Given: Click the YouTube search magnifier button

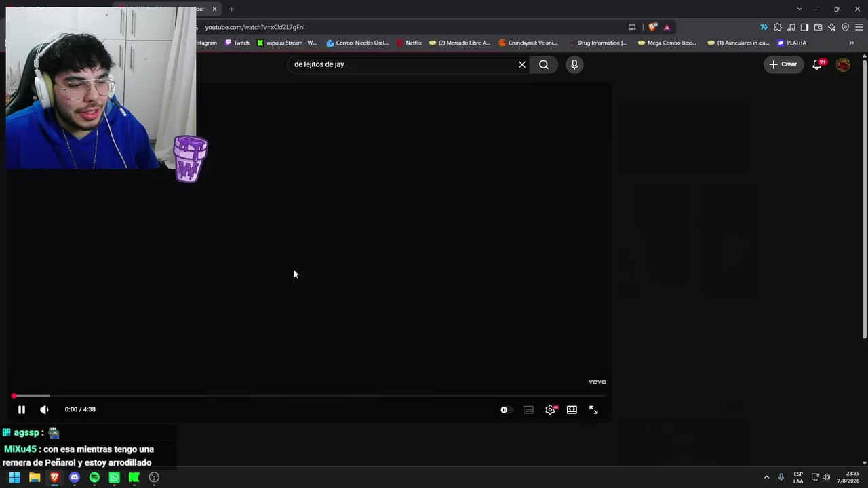Looking at the screenshot, I should tap(544, 64).
